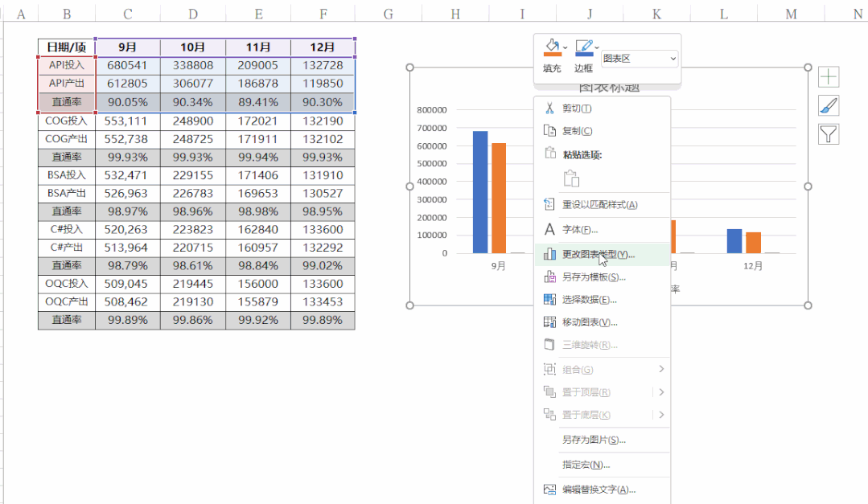The image size is (868, 504).
Task: Click the chart's bottom-right resize handle
Action: click(x=808, y=305)
